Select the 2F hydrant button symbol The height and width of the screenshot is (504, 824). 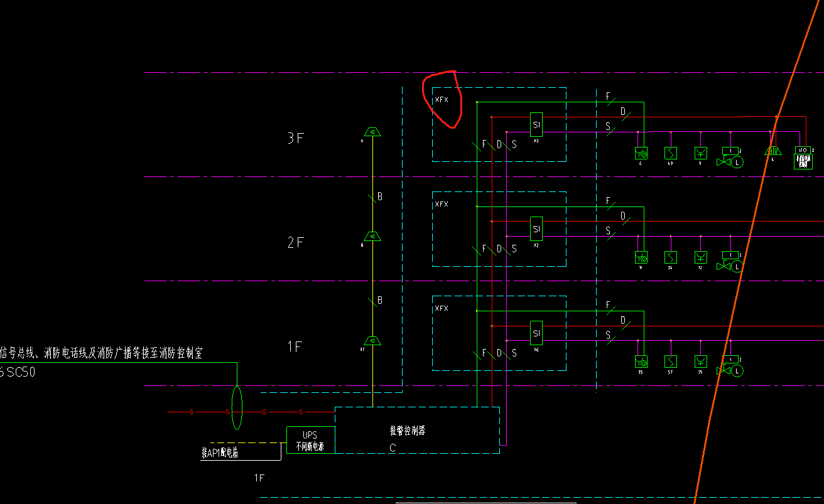coord(641,257)
